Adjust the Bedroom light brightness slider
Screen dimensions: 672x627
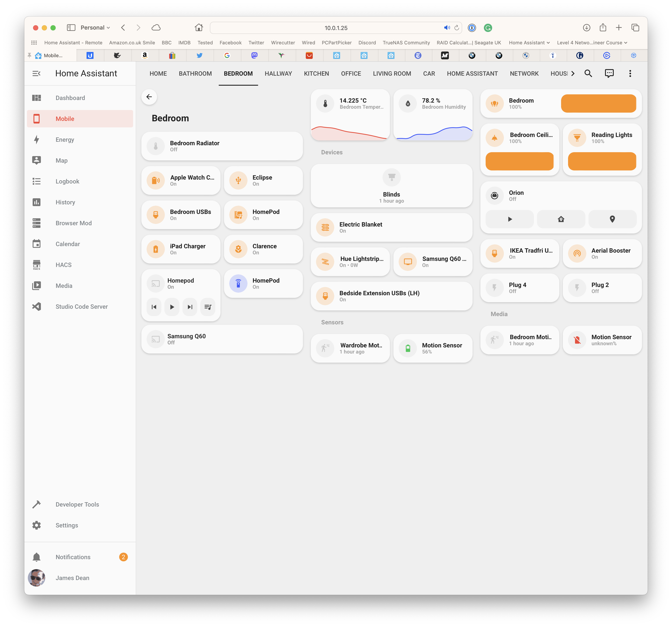[x=598, y=103]
